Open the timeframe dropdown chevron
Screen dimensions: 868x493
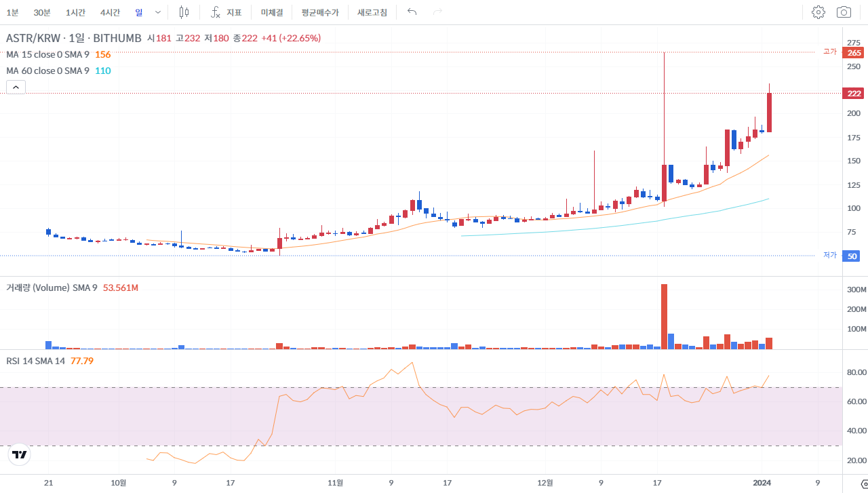[x=158, y=12]
